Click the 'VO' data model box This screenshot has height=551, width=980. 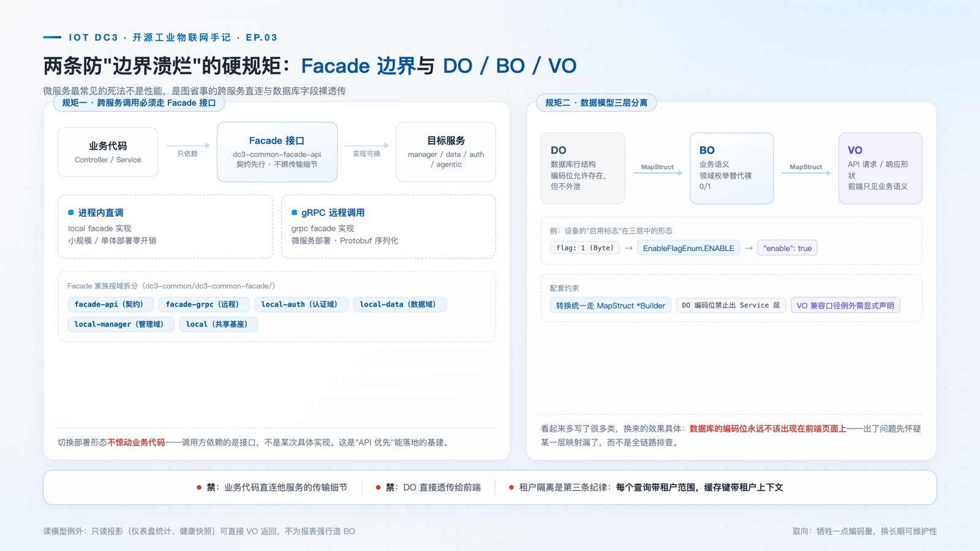pos(880,168)
